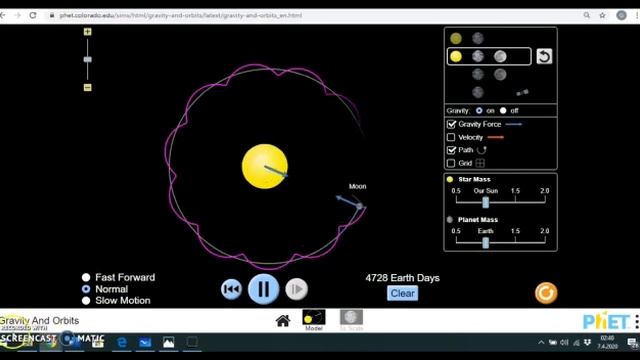The height and width of the screenshot is (360, 640).
Task: Select the planet and satellite scenario
Action: click(500, 92)
